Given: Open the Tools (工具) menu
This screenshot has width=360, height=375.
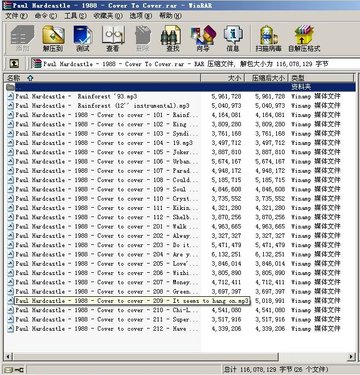Looking at the screenshot, I should click(75, 16).
